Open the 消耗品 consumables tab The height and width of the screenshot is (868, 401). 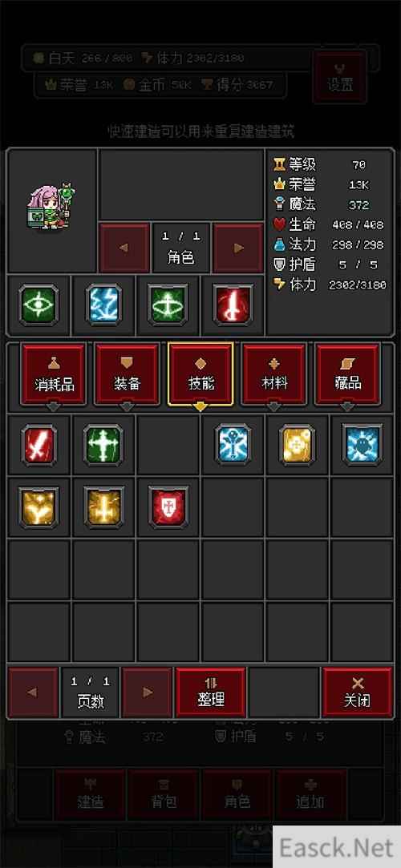(54, 374)
